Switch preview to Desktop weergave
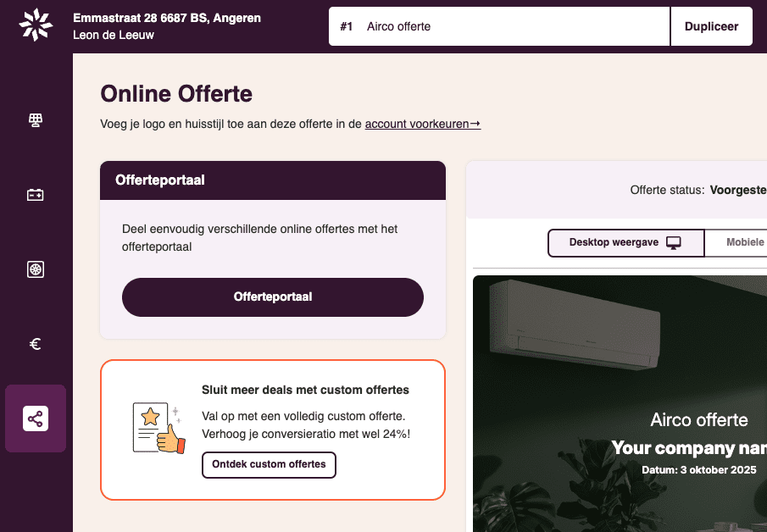 pos(625,242)
